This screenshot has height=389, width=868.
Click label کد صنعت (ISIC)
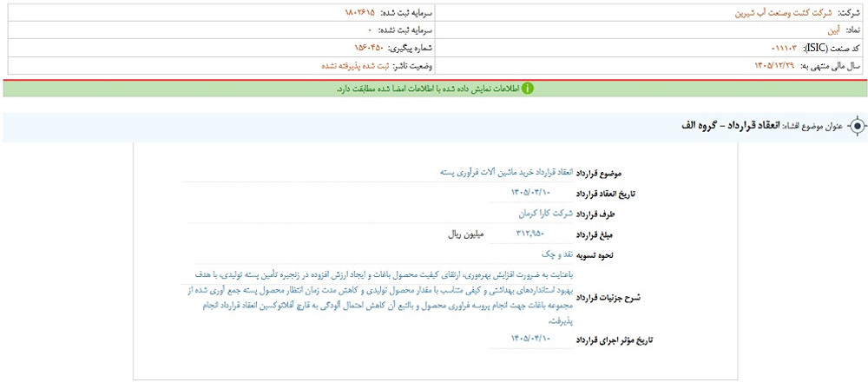[x=831, y=48]
